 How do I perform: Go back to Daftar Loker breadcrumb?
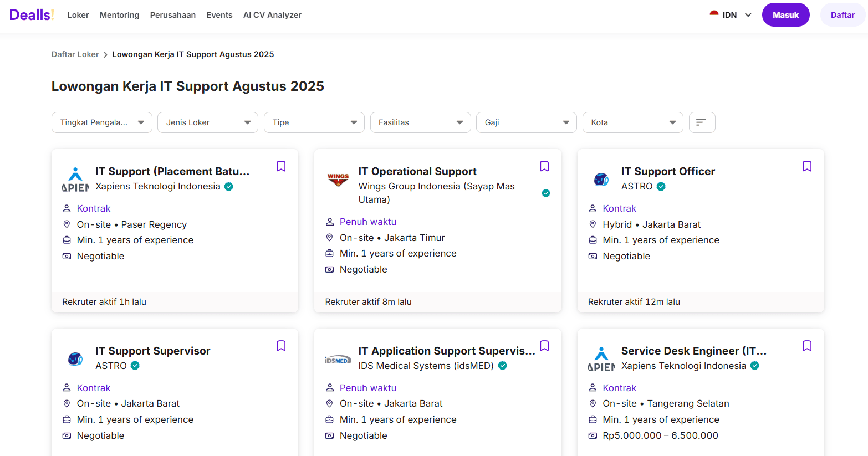[75, 54]
